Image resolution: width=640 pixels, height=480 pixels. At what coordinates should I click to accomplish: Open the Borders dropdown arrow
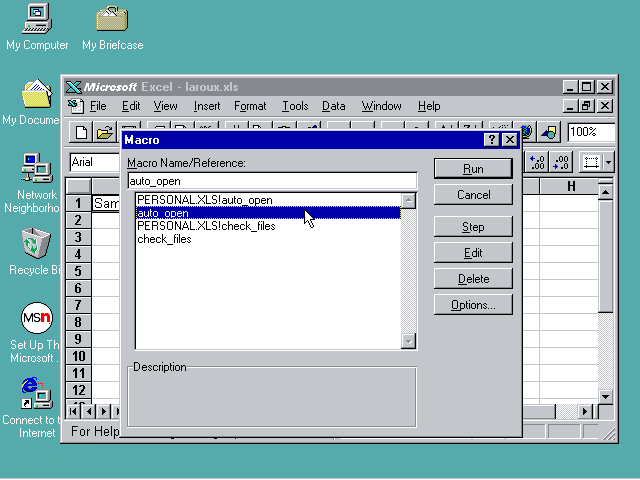(608, 162)
